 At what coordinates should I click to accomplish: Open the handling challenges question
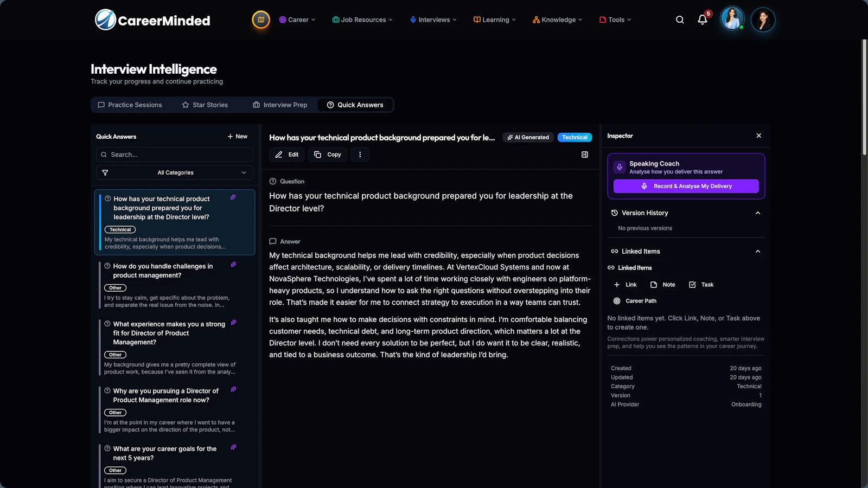(x=175, y=285)
